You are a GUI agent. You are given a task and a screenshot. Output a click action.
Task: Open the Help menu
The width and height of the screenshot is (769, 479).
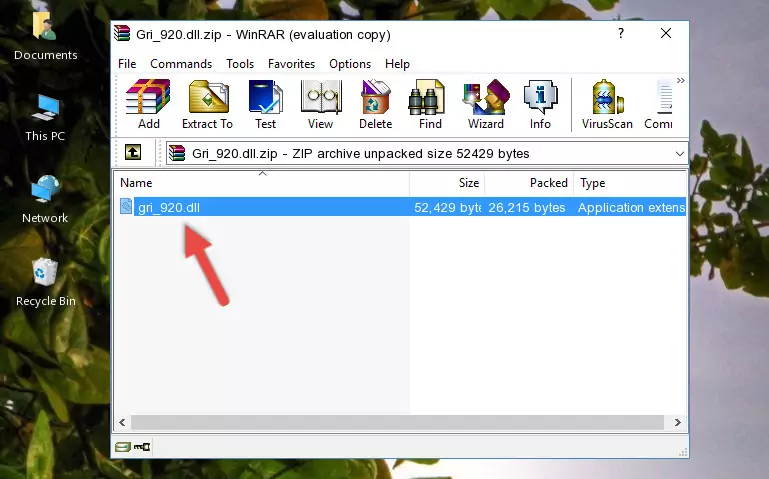(x=397, y=64)
